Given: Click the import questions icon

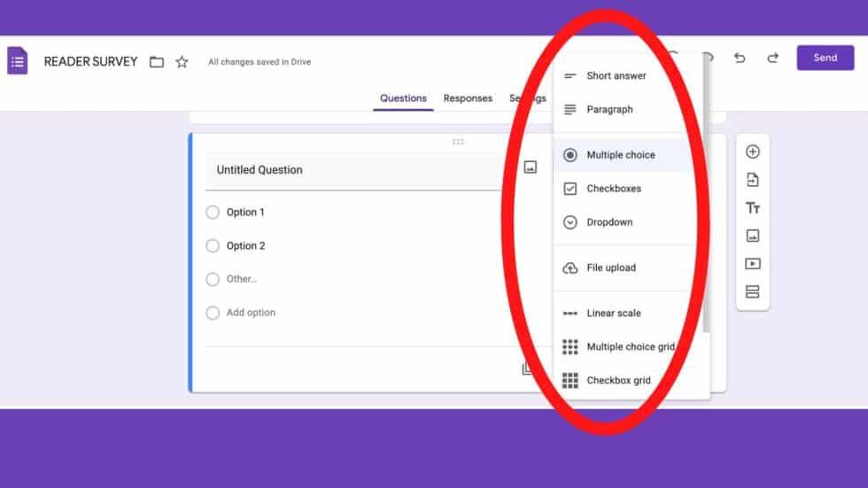Looking at the screenshot, I should [753, 181].
